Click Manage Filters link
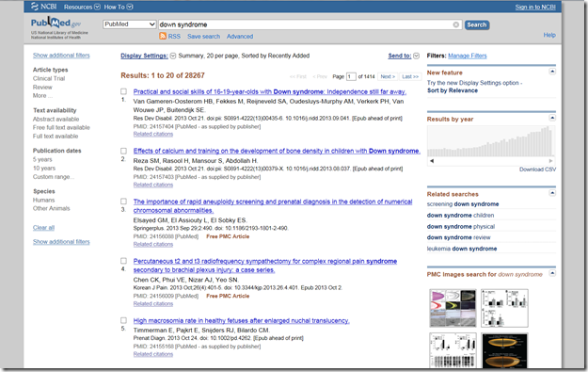Image resolution: width=588 pixels, height=372 pixels. tap(468, 56)
